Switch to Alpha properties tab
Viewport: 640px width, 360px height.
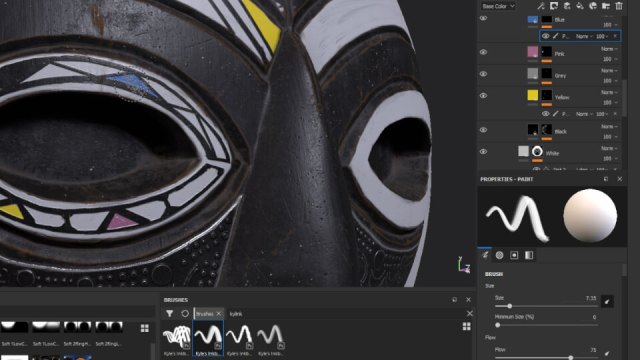500,255
